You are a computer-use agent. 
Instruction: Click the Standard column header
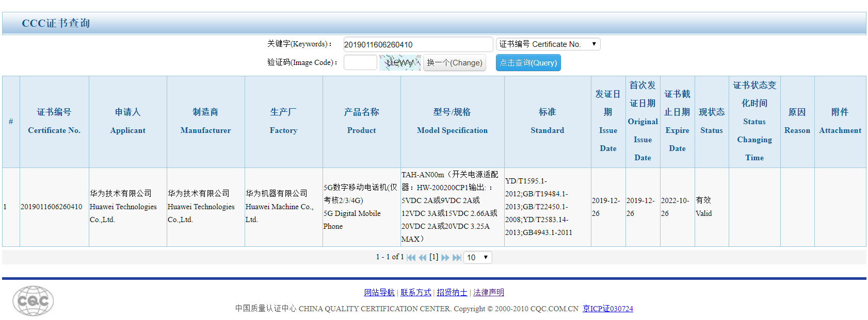tap(548, 122)
